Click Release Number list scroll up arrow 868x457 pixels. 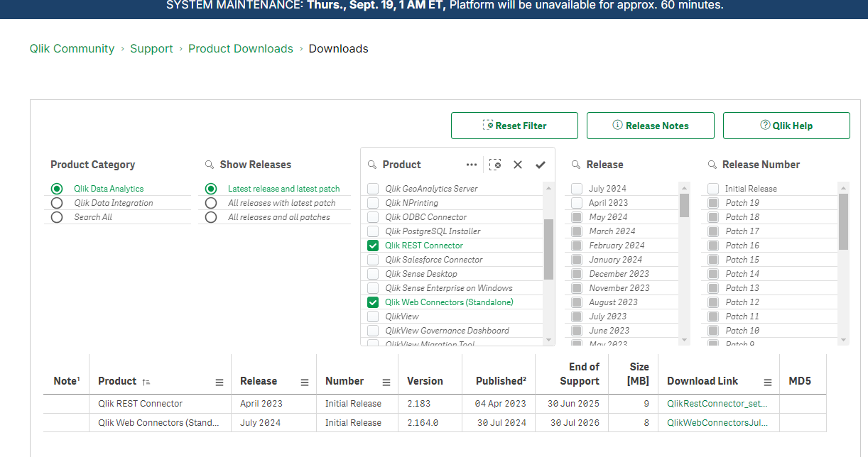click(x=843, y=187)
